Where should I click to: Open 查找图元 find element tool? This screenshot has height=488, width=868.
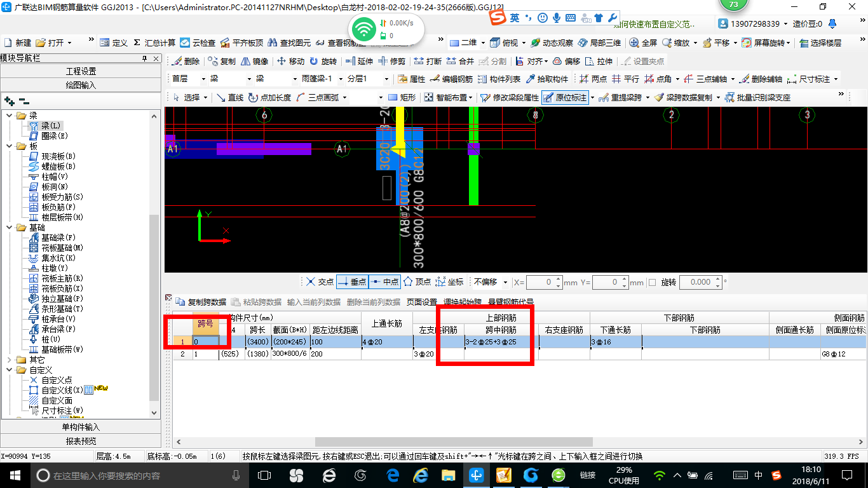point(289,43)
